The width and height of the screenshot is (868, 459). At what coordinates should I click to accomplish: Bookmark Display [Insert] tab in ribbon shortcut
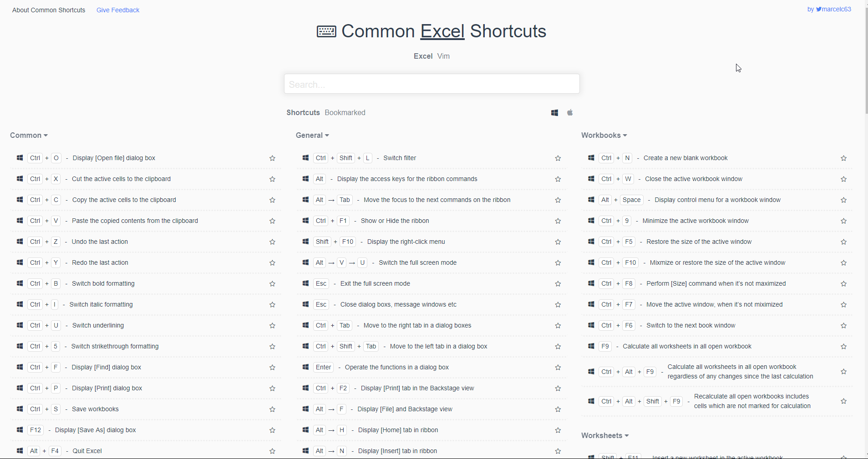click(558, 451)
